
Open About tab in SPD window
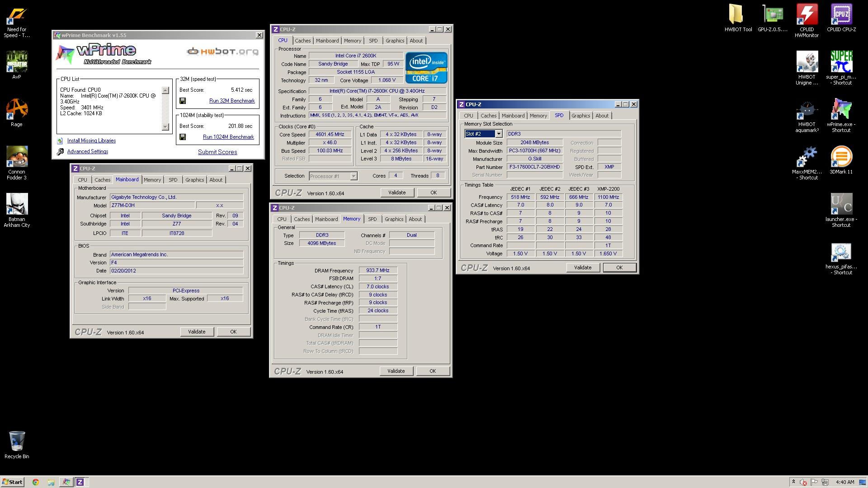click(602, 116)
